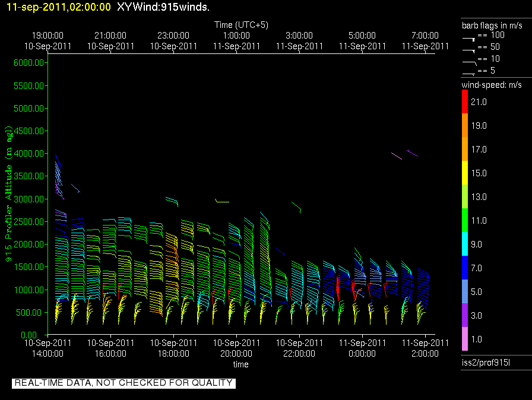
Task: Click the '915 Profiler Altitude (m agl)' axis label
Action: pyautogui.click(x=8, y=194)
